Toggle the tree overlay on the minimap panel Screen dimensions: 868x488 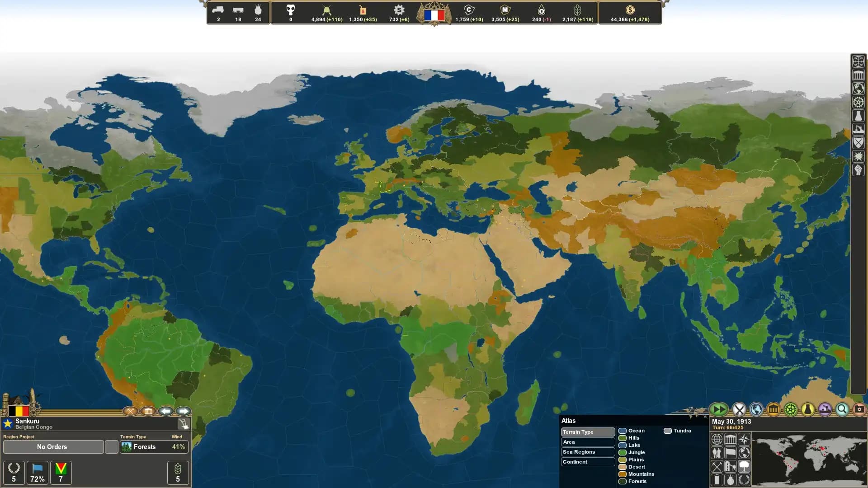tap(744, 467)
